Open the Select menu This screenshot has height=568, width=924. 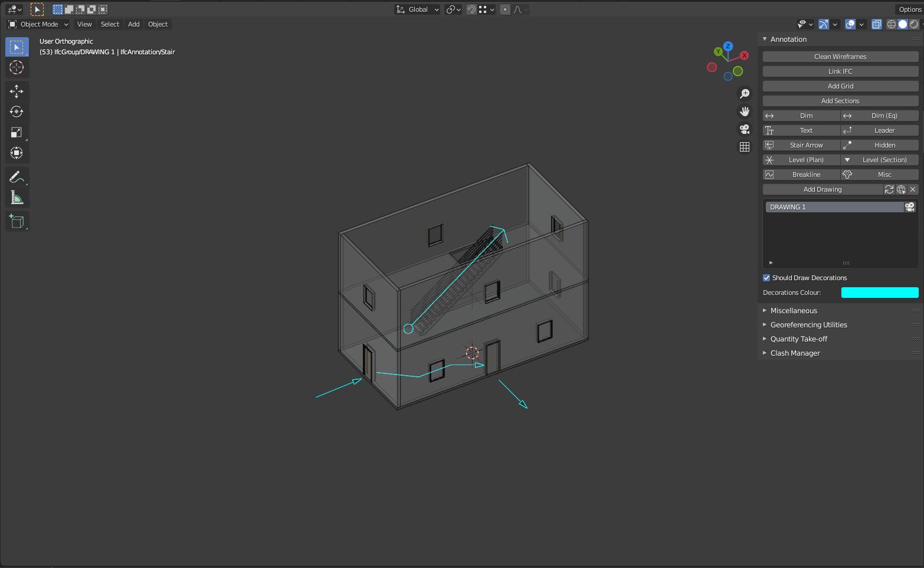(110, 24)
